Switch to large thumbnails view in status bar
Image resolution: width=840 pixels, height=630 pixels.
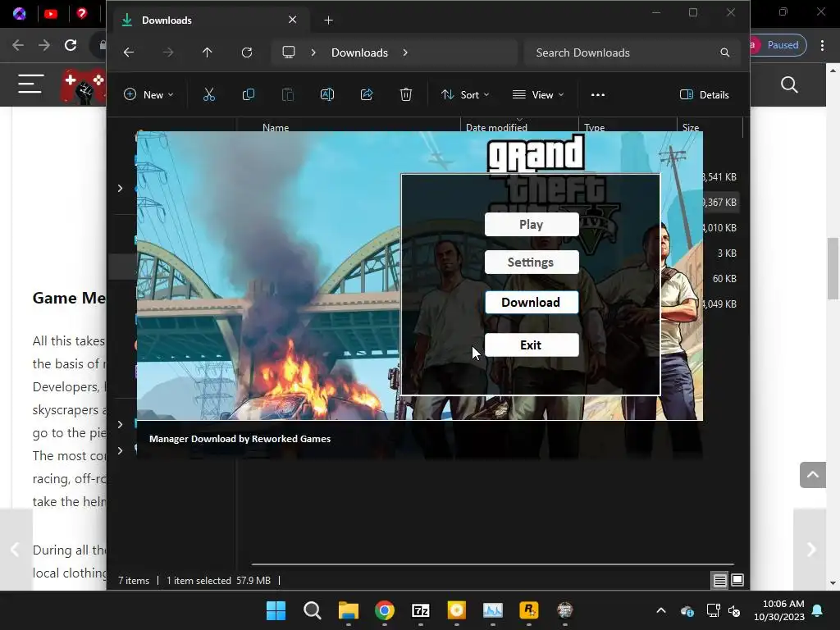[x=737, y=580]
